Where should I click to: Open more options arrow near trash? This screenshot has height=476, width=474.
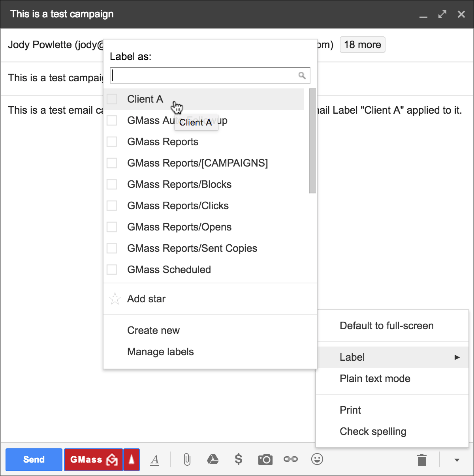[457, 460]
